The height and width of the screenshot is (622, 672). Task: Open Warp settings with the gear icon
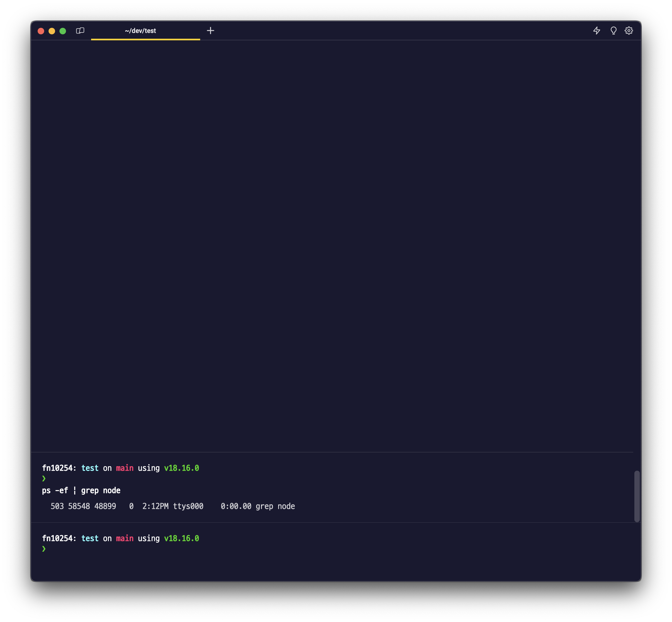(629, 31)
